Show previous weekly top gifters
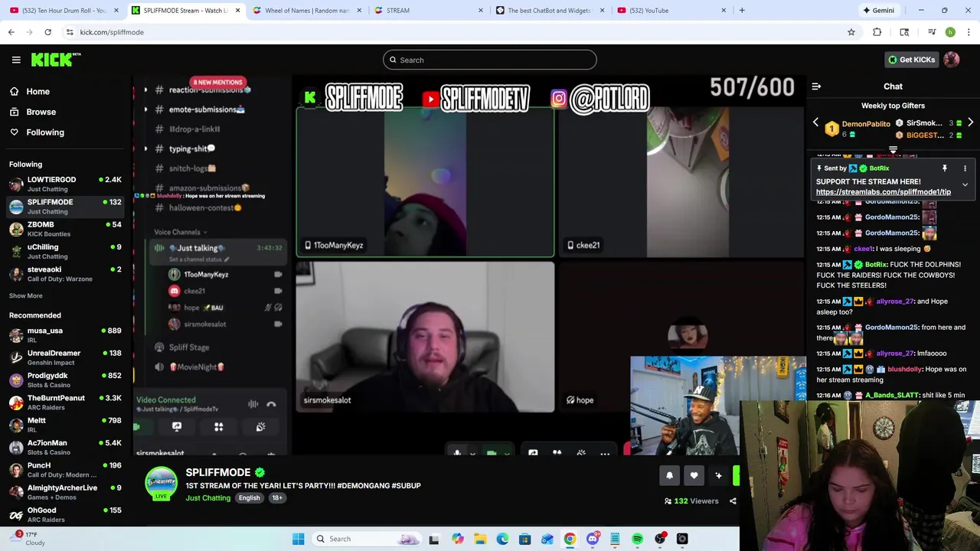This screenshot has width=980, height=551. 815,122
